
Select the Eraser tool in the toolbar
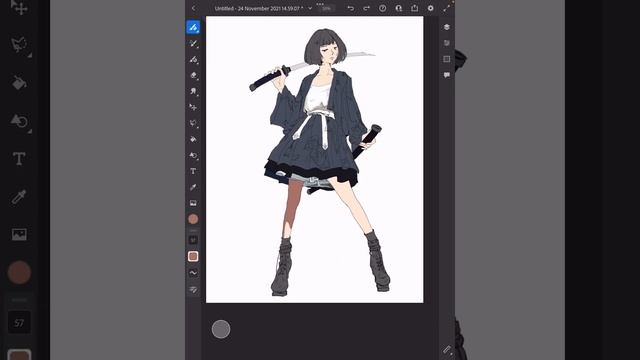pyautogui.click(x=193, y=76)
